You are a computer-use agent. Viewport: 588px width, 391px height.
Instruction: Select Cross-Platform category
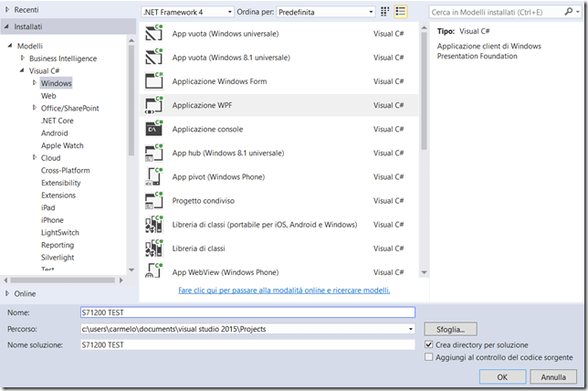coord(65,170)
